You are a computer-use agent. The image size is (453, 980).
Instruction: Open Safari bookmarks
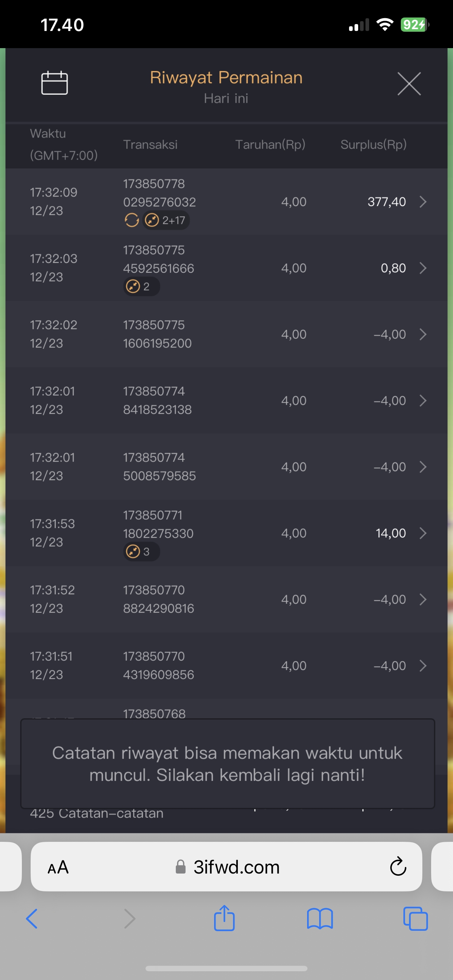tap(320, 919)
